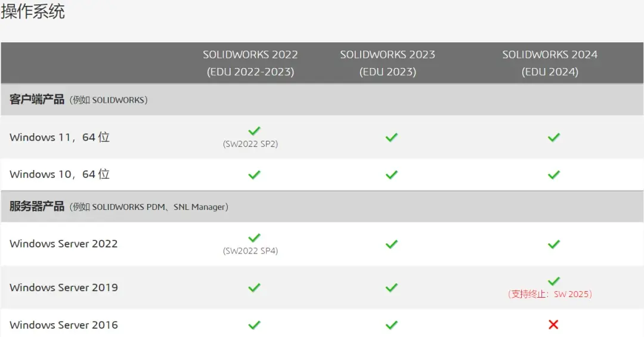Click Windows 10 checkmark under SOLIDWORKS 2024

(x=553, y=175)
